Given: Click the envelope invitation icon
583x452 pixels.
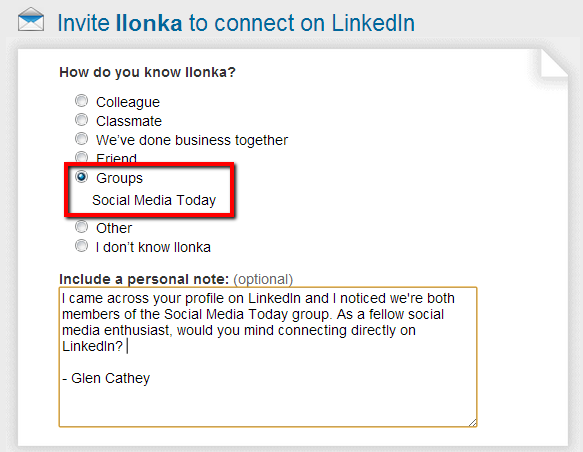Looking at the screenshot, I should (x=31, y=19).
